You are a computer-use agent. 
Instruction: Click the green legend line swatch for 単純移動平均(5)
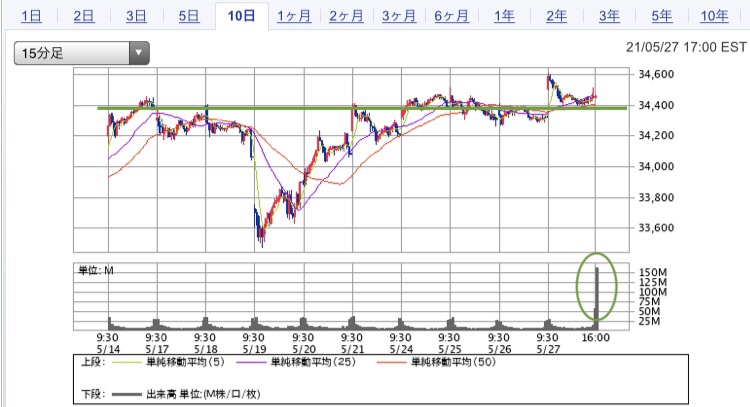click(x=127, y=363)
